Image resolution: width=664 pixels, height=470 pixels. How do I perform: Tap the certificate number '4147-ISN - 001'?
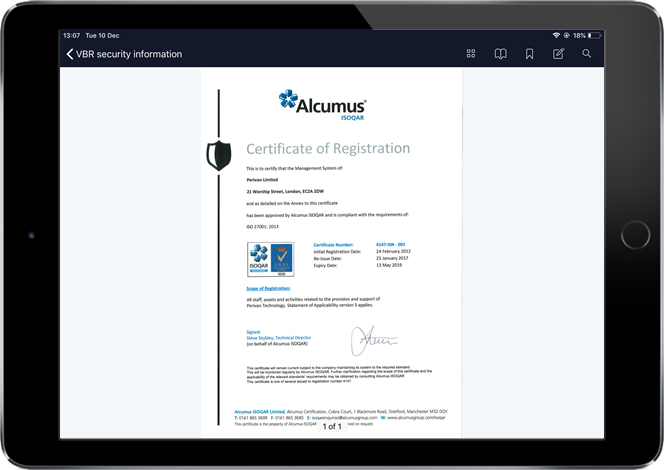click(x=390, y=244)
